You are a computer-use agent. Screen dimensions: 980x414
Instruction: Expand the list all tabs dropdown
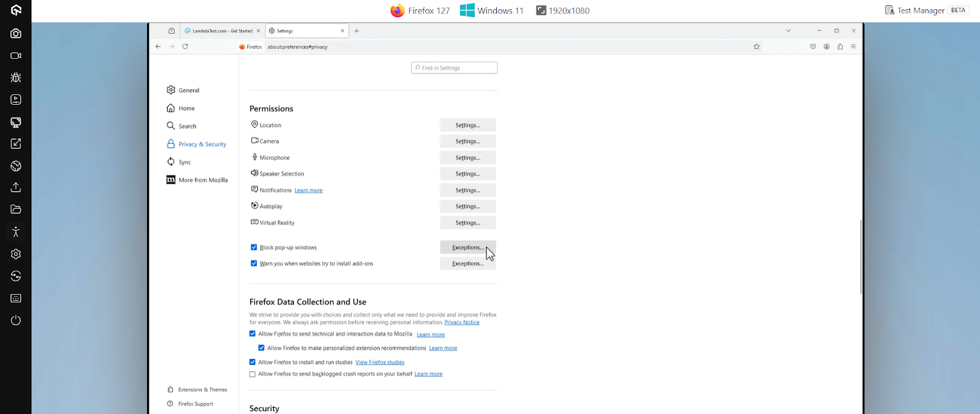coord(788,31)
